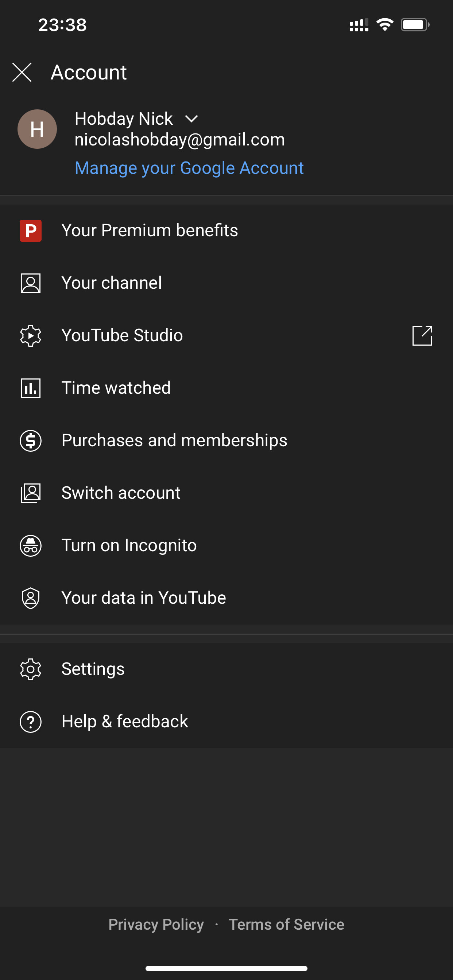The height and width of the screenshot is (980, 453).
Task: Click Manage your Google Account link
Action: click(189, 168)
